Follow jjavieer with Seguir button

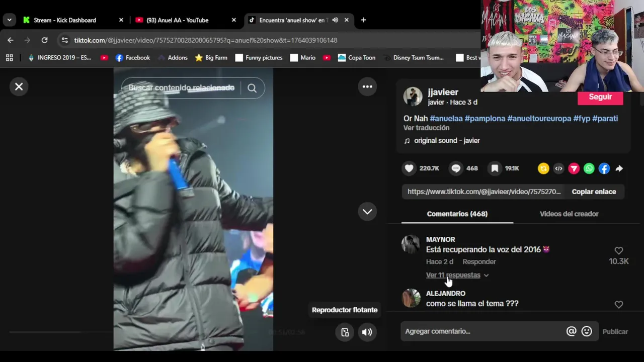click(600, 97)
